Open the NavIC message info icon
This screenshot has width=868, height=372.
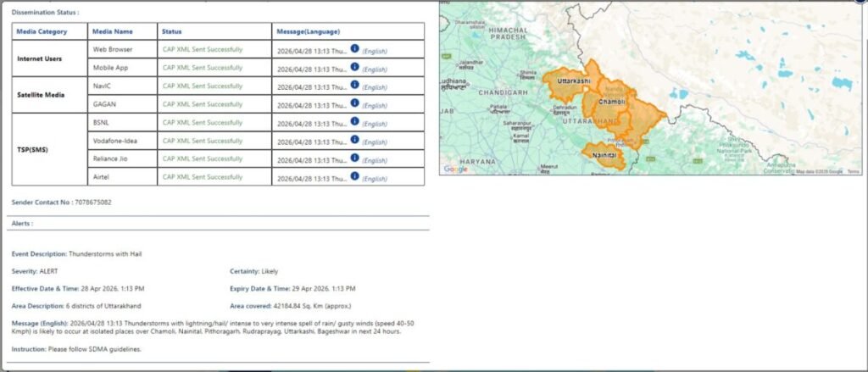pyautogui.click(x=355, y=86)
